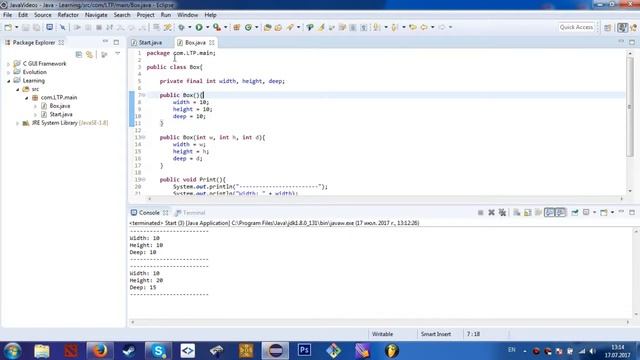
Task: Collapse the com.LTP.main package node
Action: (x=27, y=98)
